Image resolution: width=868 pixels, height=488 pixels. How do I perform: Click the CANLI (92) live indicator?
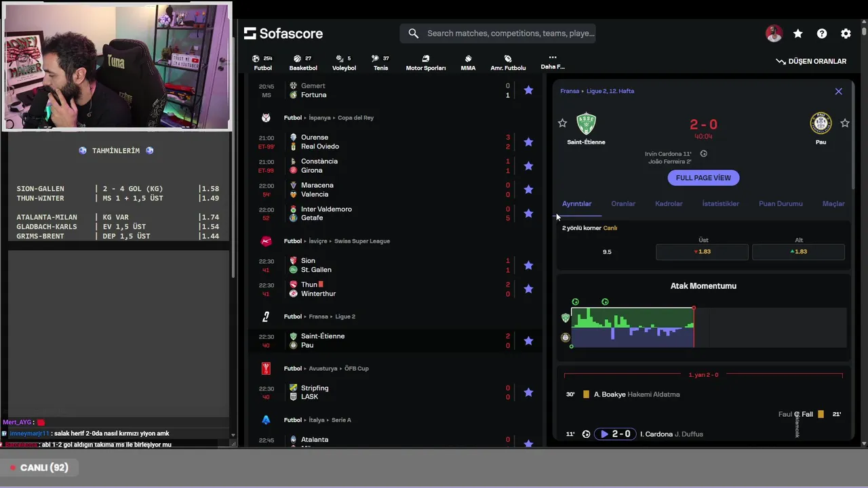point(39,468)
